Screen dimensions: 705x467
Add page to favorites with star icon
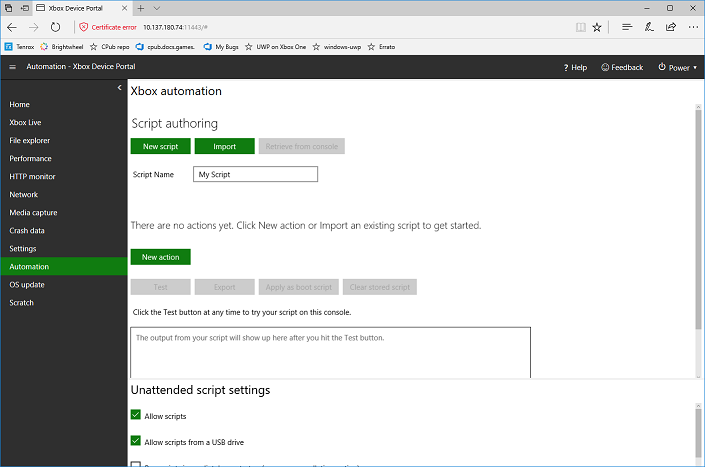(597, 27)
